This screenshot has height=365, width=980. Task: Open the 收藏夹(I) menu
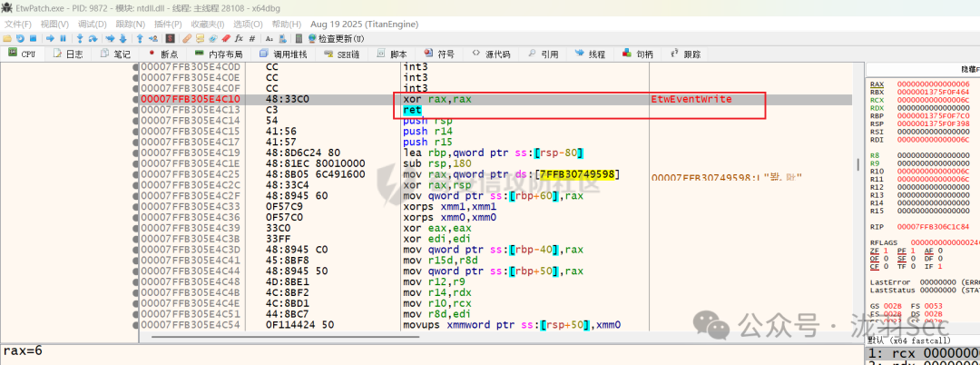click(210, 24)
